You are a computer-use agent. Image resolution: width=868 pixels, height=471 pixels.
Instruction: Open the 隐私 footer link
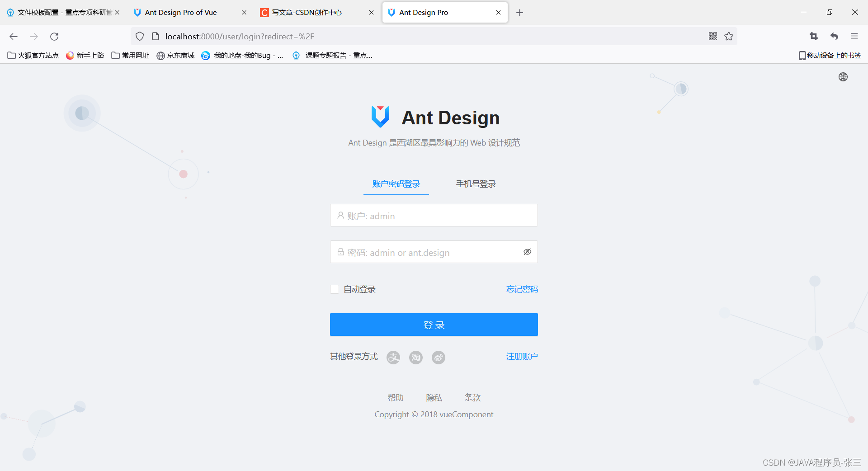tap(434, 397)
